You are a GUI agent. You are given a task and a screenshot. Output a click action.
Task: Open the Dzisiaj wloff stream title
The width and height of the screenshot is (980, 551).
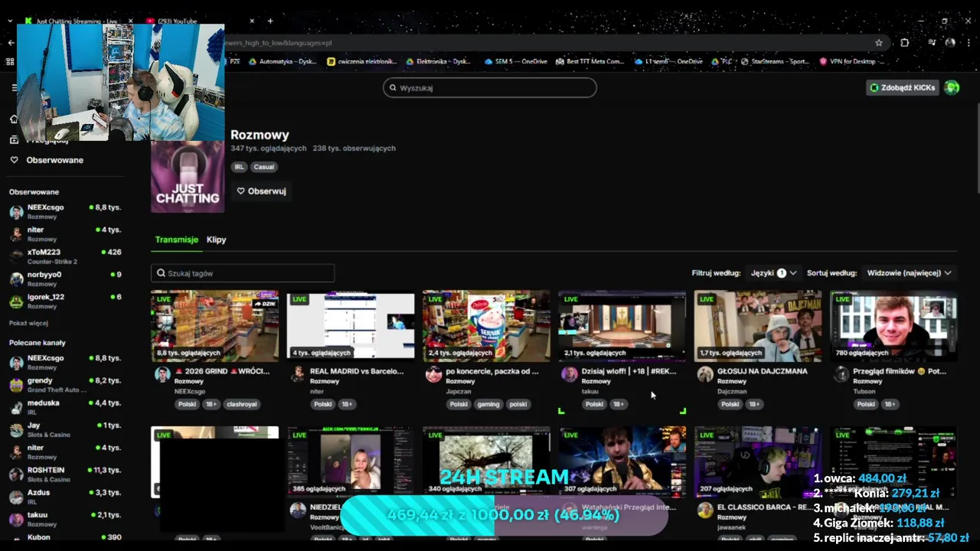coord(629,371)
